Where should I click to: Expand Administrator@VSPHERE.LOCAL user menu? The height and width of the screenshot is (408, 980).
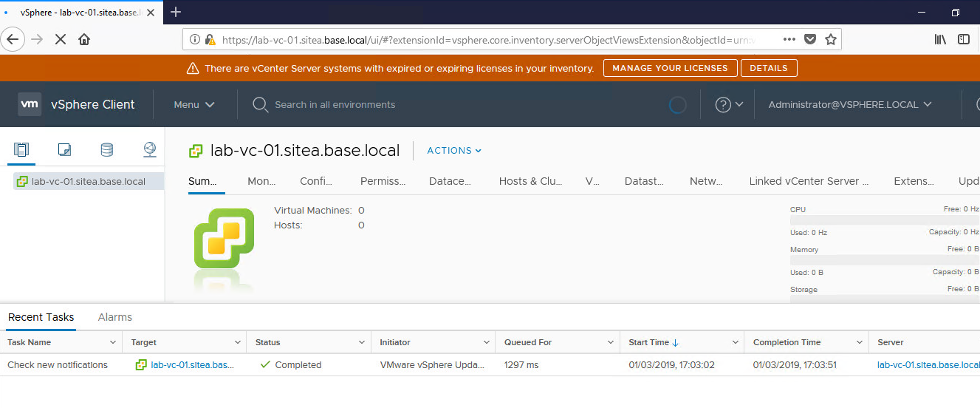[x=849, y=105]
